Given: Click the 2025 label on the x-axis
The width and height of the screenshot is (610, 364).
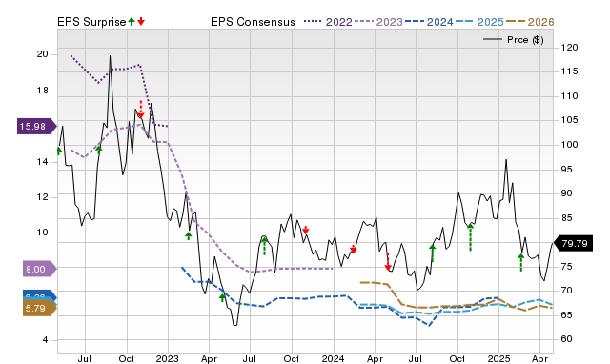Looking at the screenshot, I should tap(498, 358).
